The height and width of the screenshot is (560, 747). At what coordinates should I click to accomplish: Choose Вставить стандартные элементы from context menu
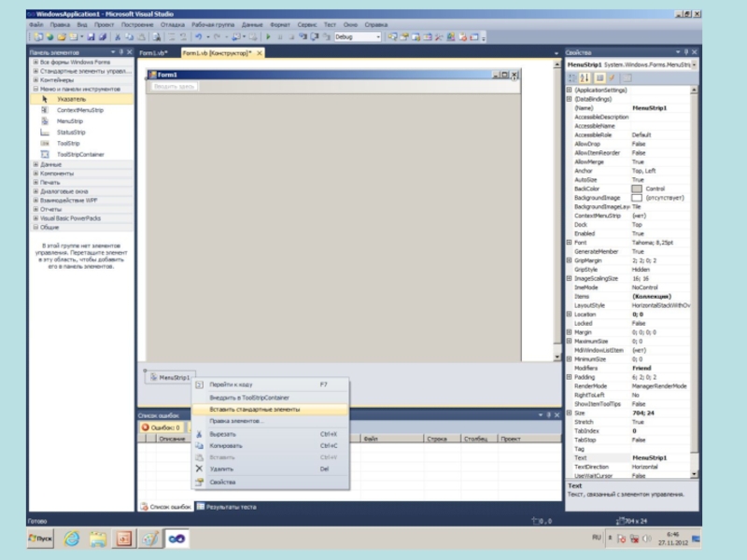click(x=254, y=409)
